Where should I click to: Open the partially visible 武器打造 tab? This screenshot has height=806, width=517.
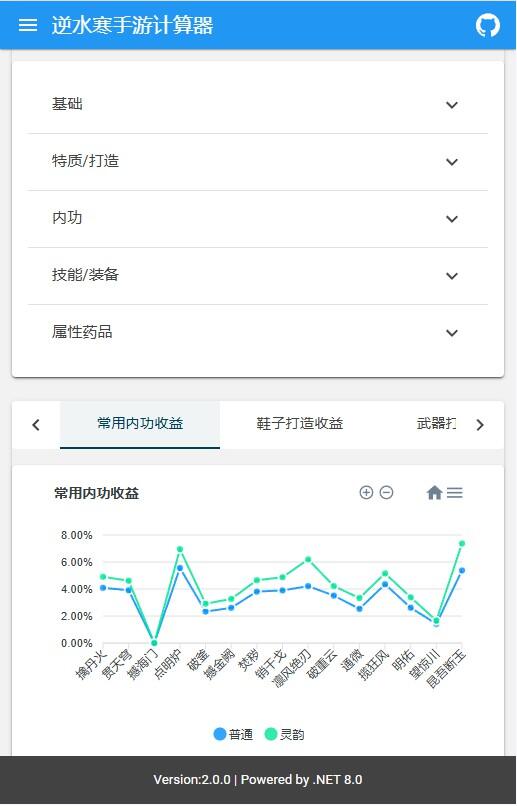pyautogui.click(x=436, y=424)
